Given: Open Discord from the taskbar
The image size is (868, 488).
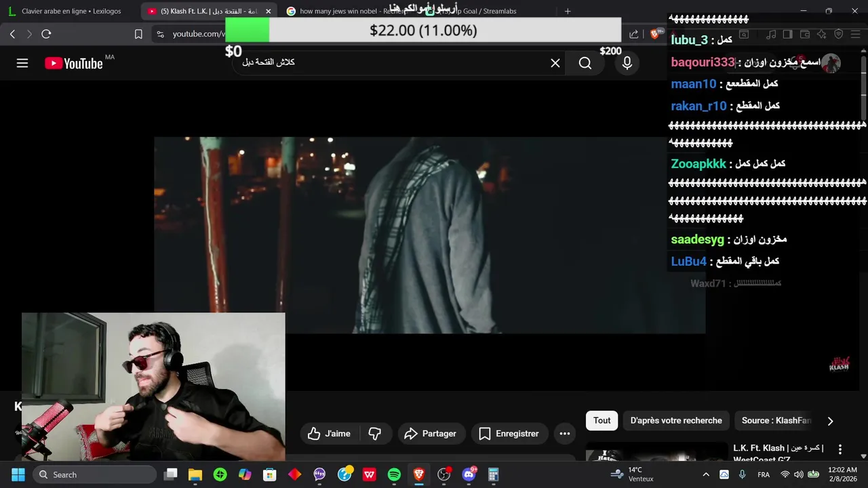Looking at the screenshot, I should click(469, 474).
